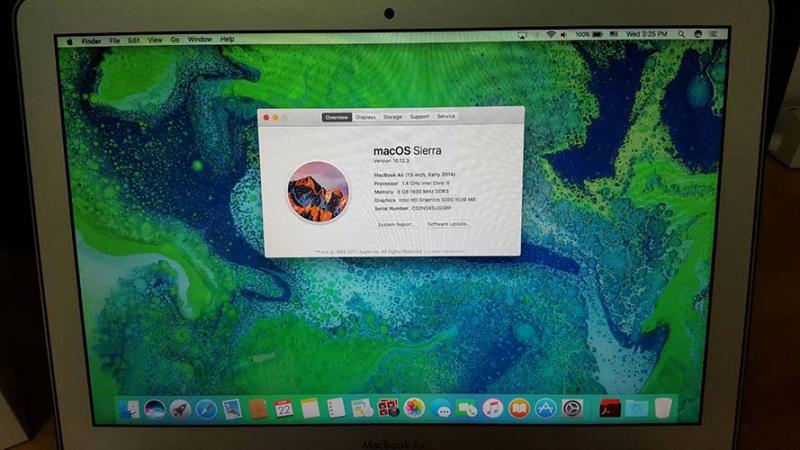Open the yellow Notes app in Dock

[310, 409]
